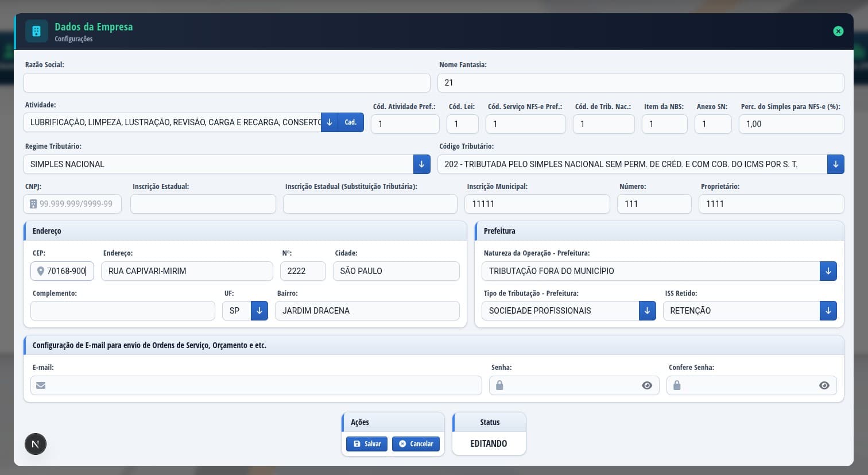The height and width of the screenshot is (475, 868).
Task: Expand the Regime Tributário dropdown
Action: 421,164
